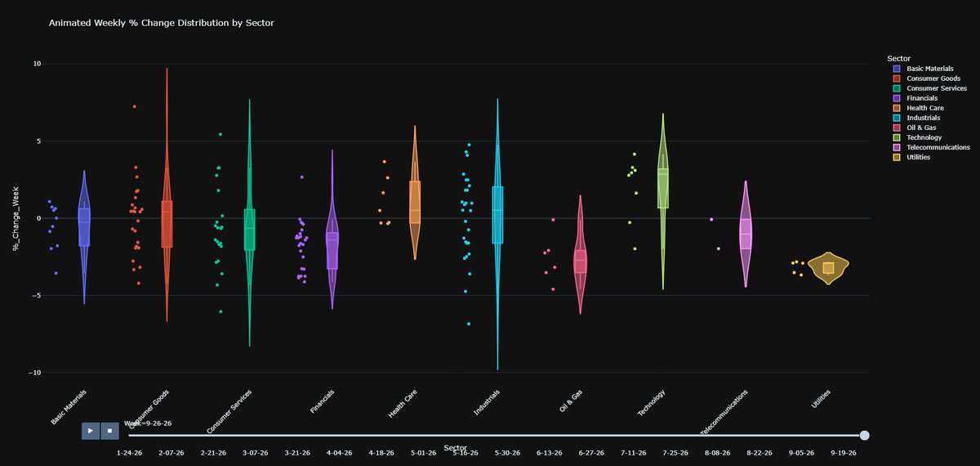This screenshot has height=466, width=980.
Task: Click the Financials x-axis label
Action: [322, 402]
